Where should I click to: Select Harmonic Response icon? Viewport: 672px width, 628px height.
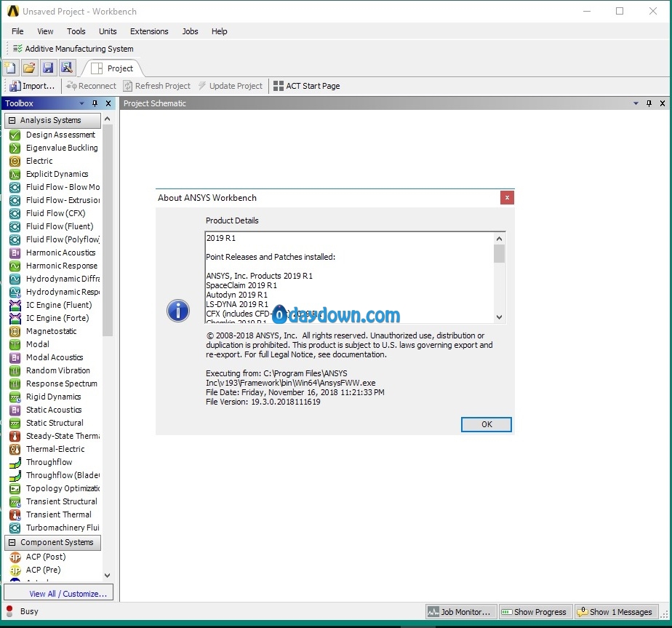(15, 266)
